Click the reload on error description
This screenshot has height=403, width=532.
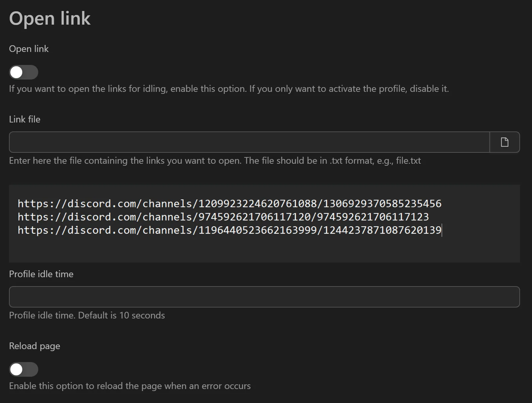point(130,386)
